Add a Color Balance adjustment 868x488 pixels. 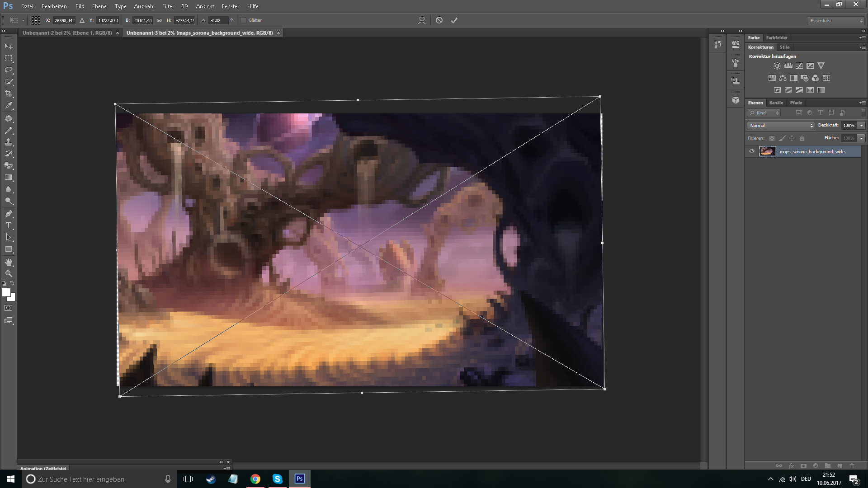[783, 78]
